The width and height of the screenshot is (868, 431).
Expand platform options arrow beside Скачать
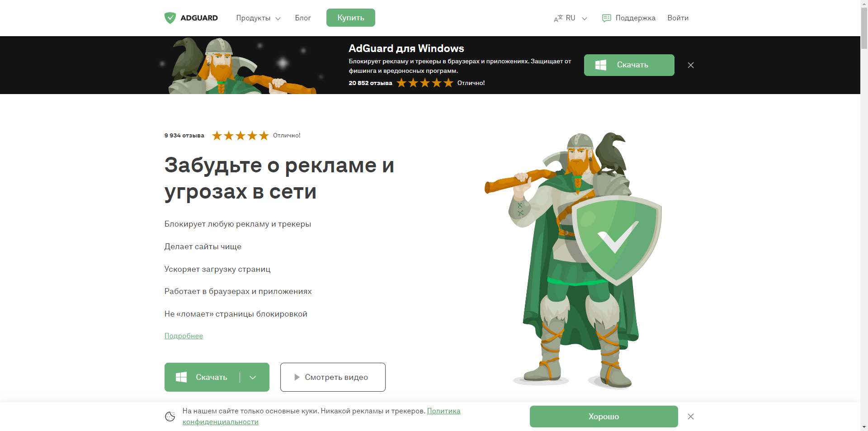253,377
